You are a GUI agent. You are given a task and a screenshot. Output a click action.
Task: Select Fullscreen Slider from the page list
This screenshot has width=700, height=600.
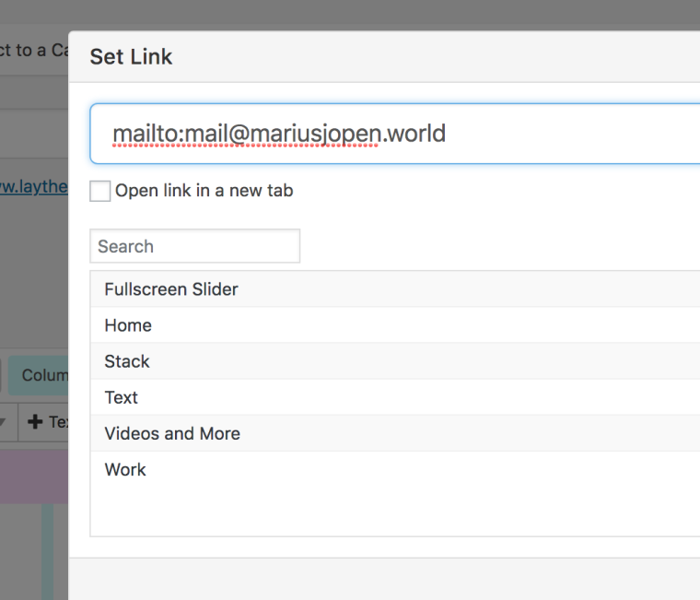pos(171,289)
